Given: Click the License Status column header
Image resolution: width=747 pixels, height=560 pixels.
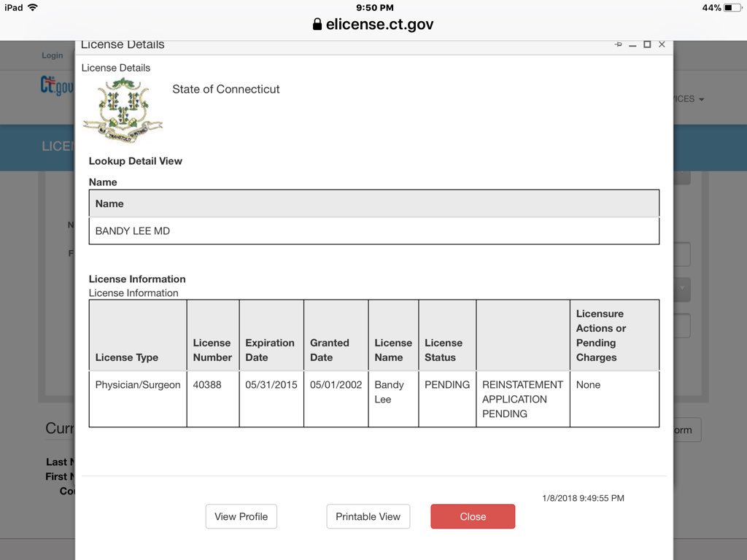Looking at the screenshot, I should (447, 335).
